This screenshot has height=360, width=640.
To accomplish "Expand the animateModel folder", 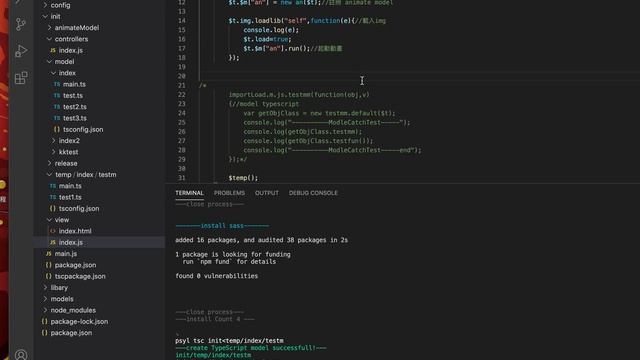I will 77,28.
